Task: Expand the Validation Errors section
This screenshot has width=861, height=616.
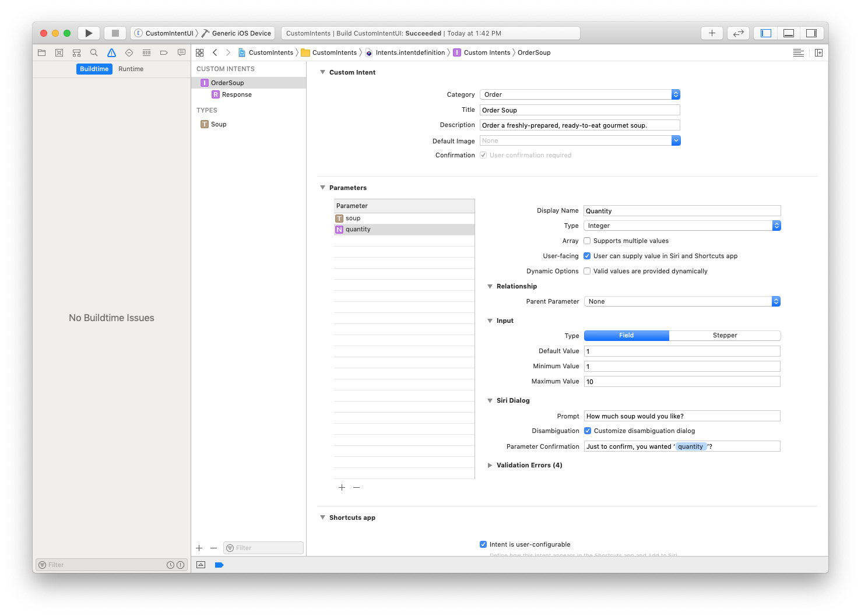Action: tap(490, 465)
